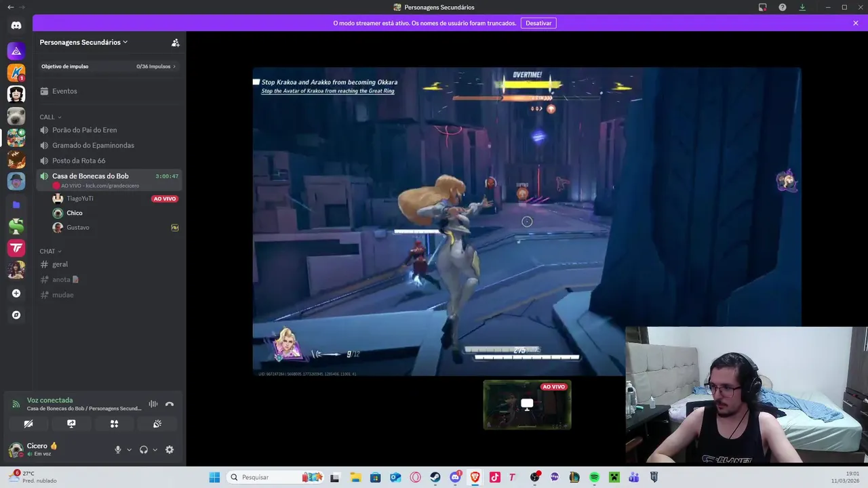Click the Voz conectada status text
The height and width of the screenshot is (488, 868).
click(50, 401)
